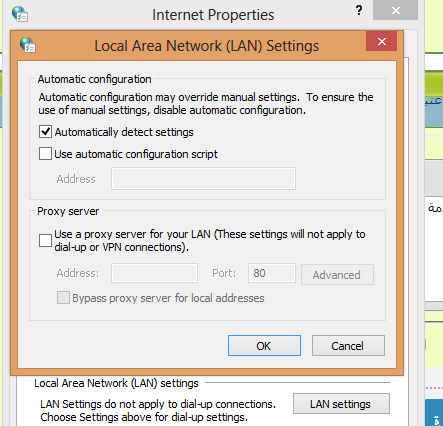Uncheck Automatically detect settings
443x426 pixels.
(x=45, y=132)
